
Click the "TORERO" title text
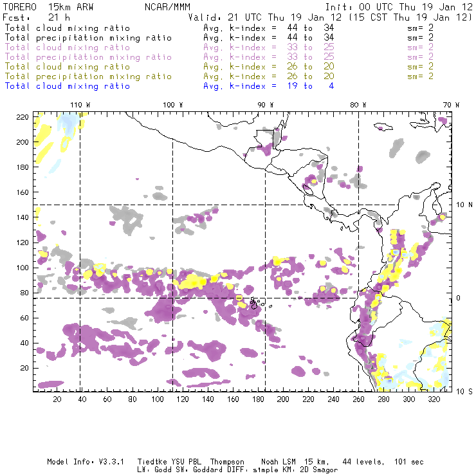[x=20, y=7]
